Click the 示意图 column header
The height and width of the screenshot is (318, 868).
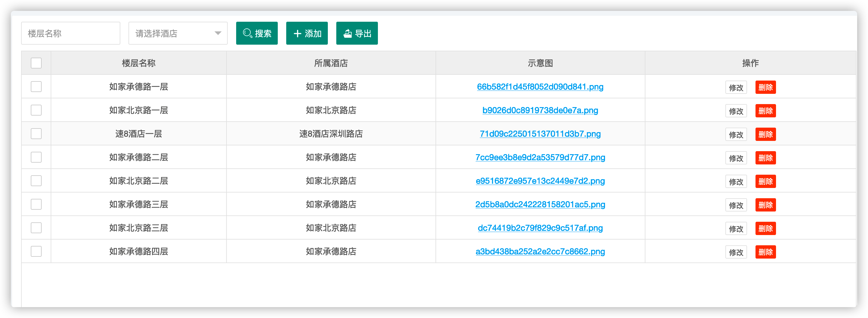tap(540, 63)
